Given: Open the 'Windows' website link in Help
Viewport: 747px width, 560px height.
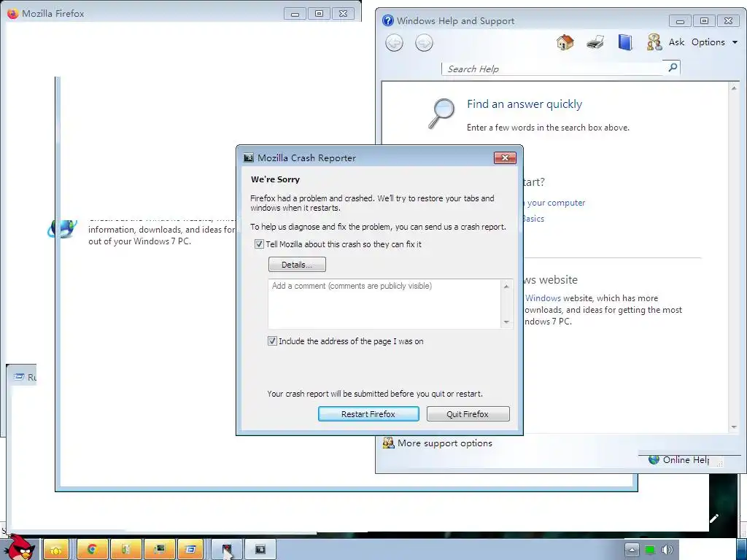Looking at the screenshot, I should 543,298.
